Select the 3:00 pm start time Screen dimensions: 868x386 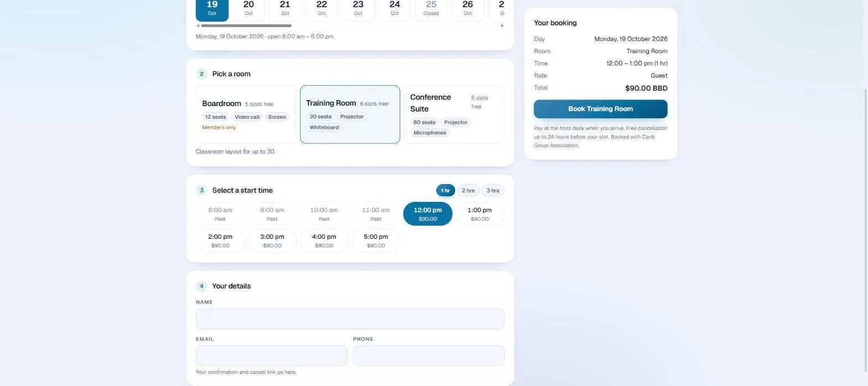pos(272,241)
